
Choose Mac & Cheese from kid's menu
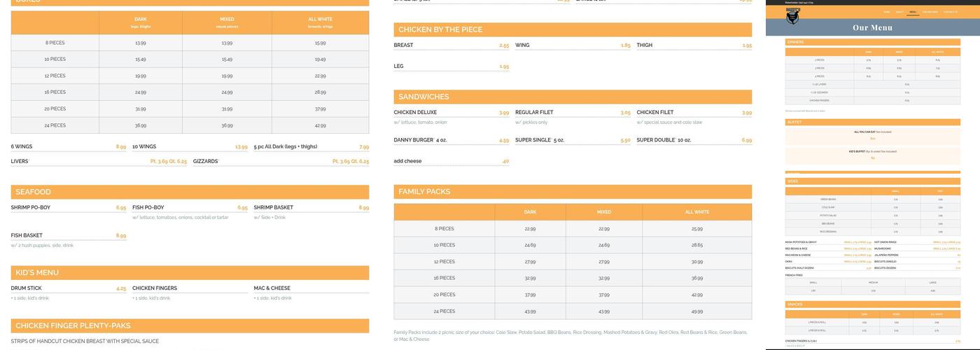[272, 288]
